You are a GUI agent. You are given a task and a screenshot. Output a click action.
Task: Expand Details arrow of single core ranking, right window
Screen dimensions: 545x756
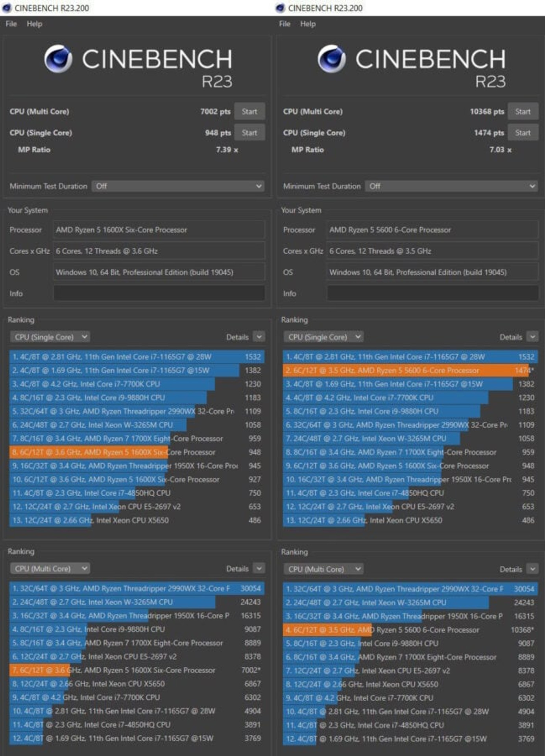[532, 337]
